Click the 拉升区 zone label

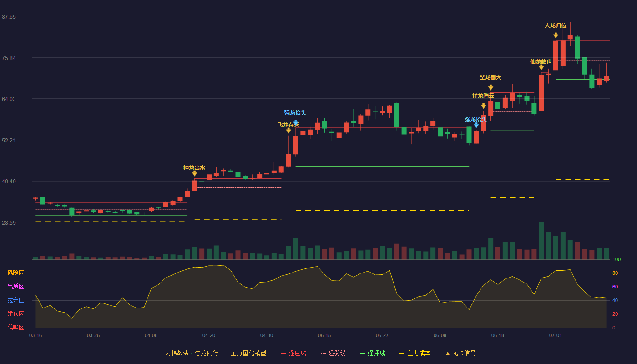coord(16,300)
